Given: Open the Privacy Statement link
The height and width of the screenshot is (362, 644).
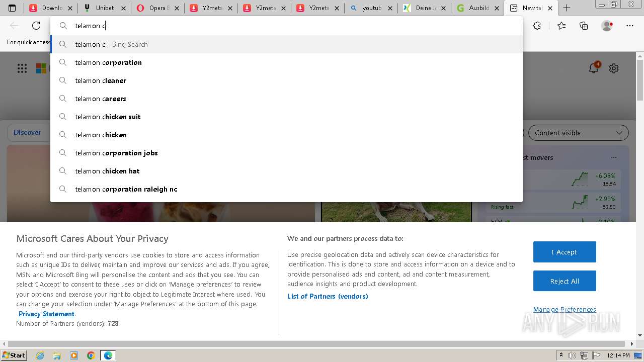Looking at the screenshot, I should pos(46,314).
